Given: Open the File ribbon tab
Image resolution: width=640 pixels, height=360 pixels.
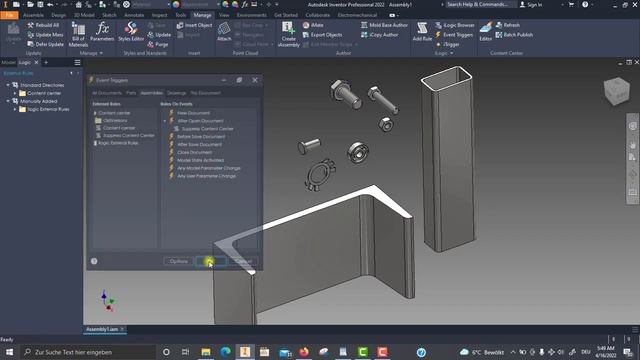Looking at the screenshot, I should [9, 15].
